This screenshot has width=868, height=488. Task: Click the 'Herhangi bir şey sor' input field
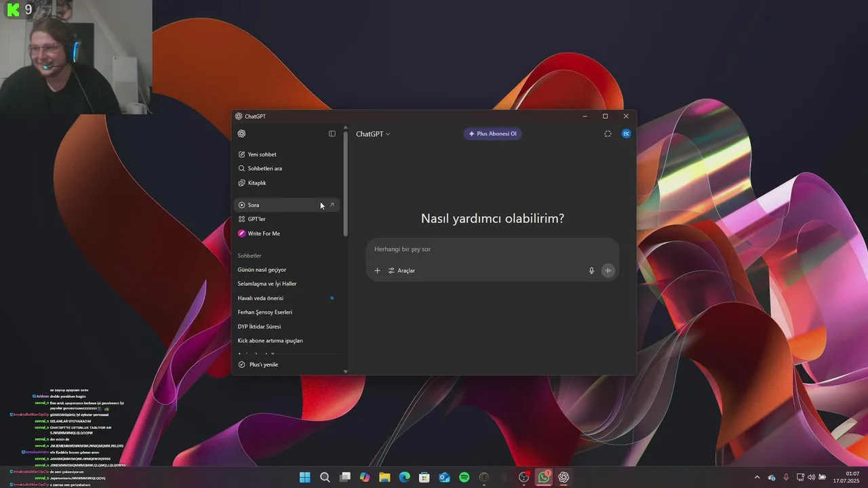click(x=492, y=249)
